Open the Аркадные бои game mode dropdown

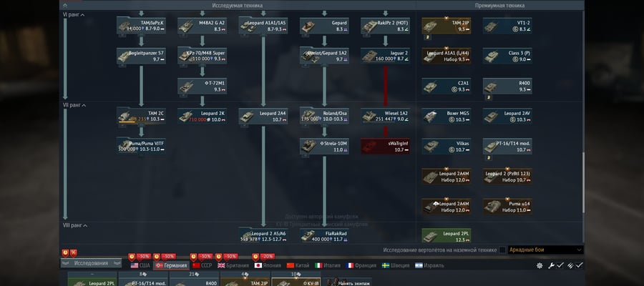(546, 250)
